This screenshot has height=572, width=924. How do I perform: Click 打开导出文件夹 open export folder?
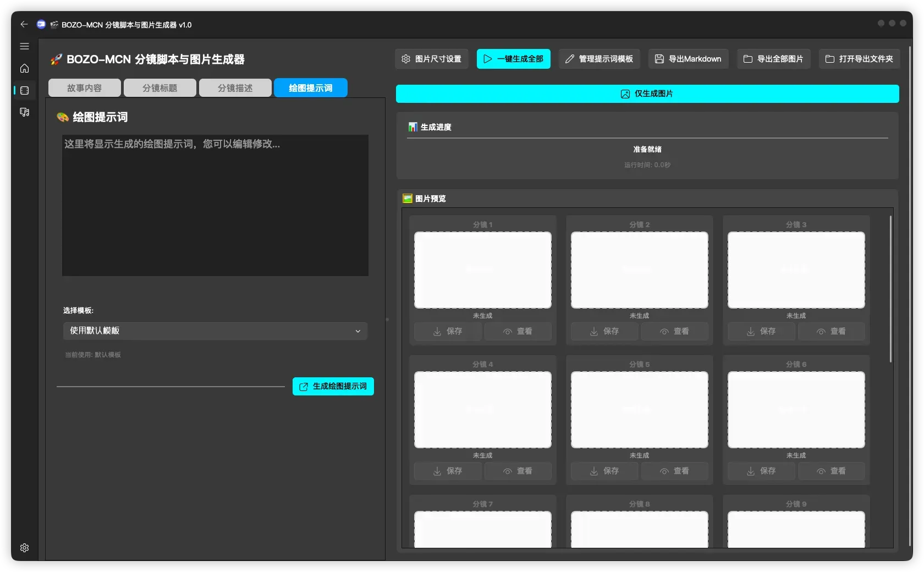[x=860, y=59]
